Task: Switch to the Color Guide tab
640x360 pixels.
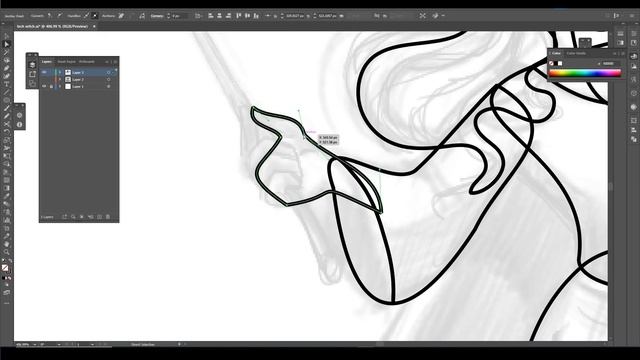Action: point(576,53)
